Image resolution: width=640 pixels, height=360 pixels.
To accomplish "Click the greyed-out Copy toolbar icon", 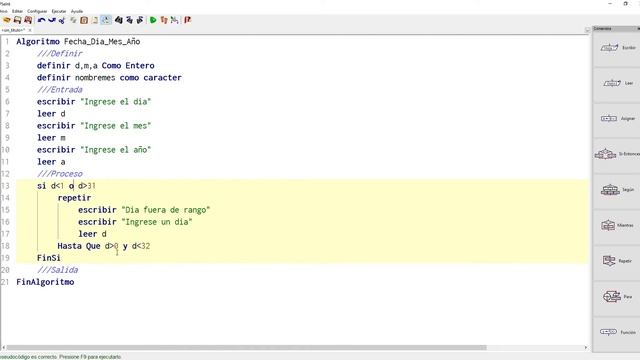I will pos(73,20).
